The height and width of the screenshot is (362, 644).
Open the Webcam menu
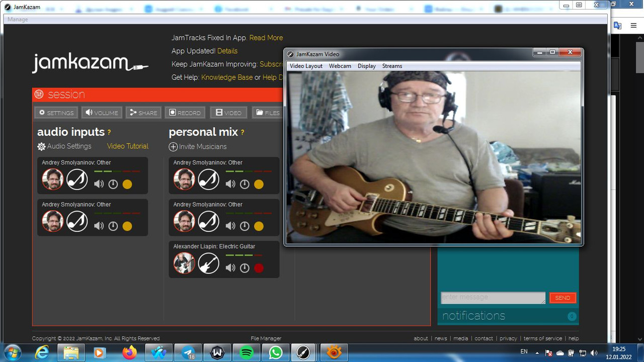(x=340, y=66)
